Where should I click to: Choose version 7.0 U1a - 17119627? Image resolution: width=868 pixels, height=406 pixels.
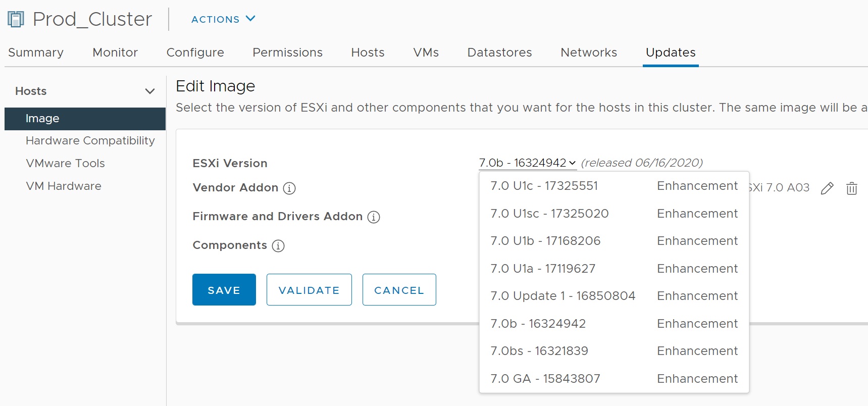[x=614, y=269]
